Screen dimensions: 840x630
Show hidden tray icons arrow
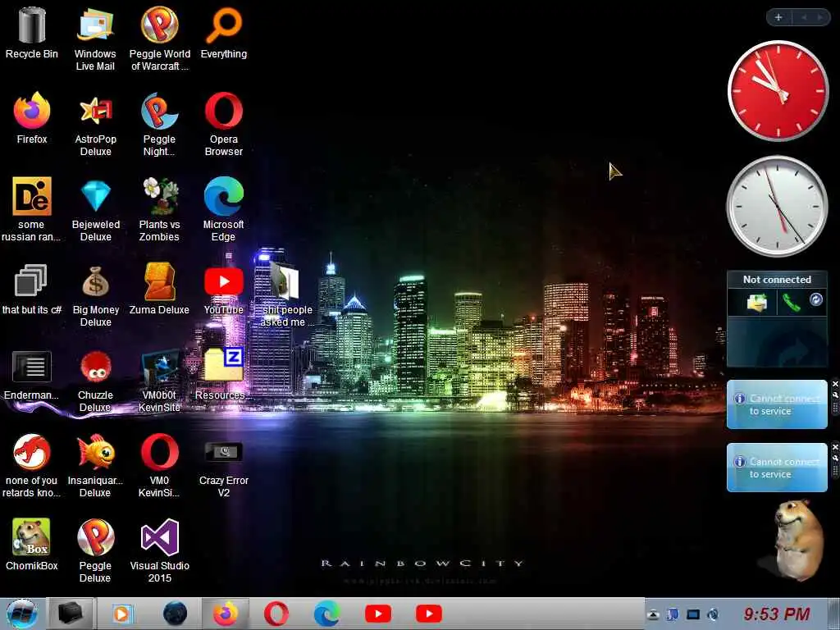(x=652, y=615)
